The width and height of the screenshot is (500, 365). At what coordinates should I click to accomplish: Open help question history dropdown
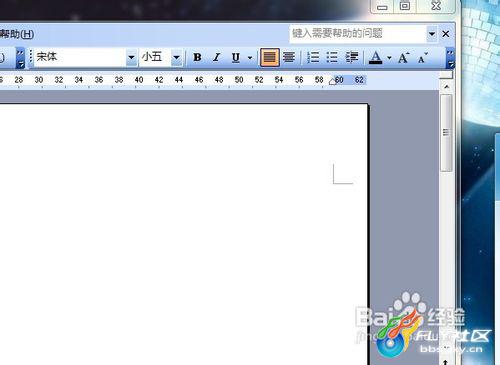[x=432, y=34]
